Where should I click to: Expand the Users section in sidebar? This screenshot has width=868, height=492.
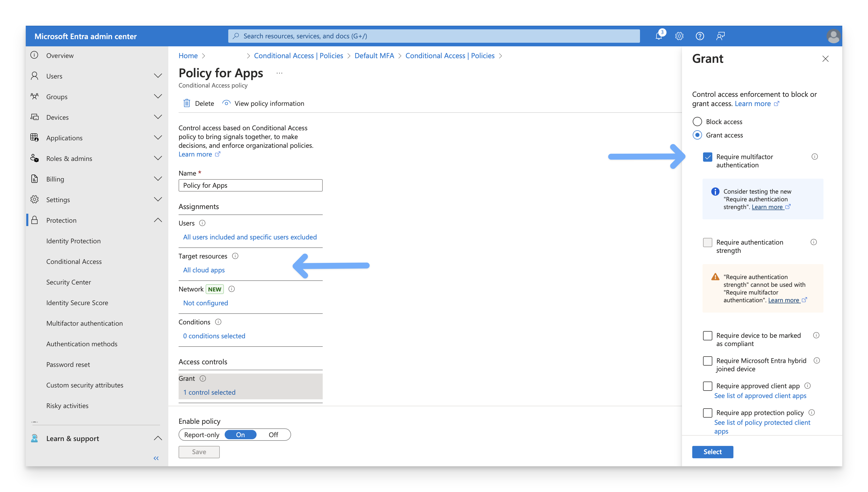[158, 76]
